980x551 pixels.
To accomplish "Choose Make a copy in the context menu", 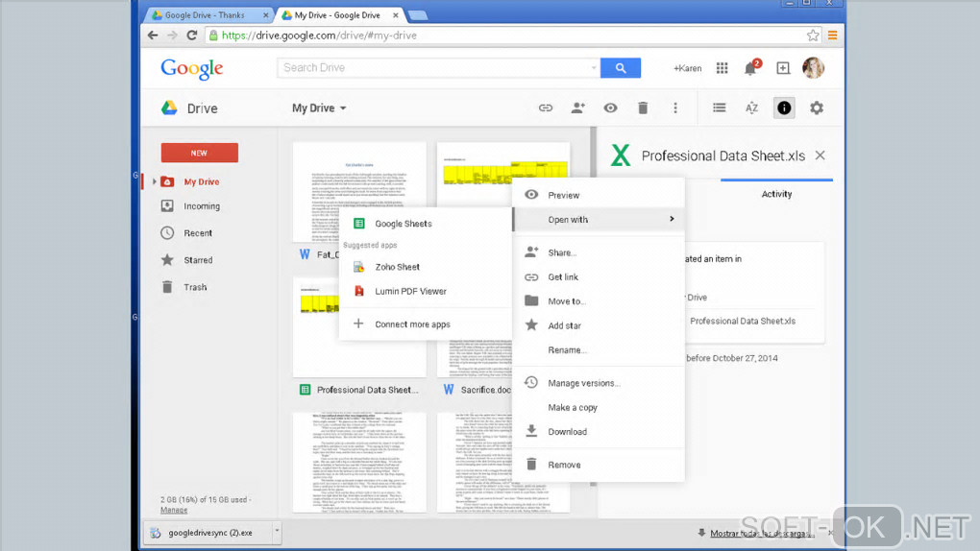I will coord(599,407).
